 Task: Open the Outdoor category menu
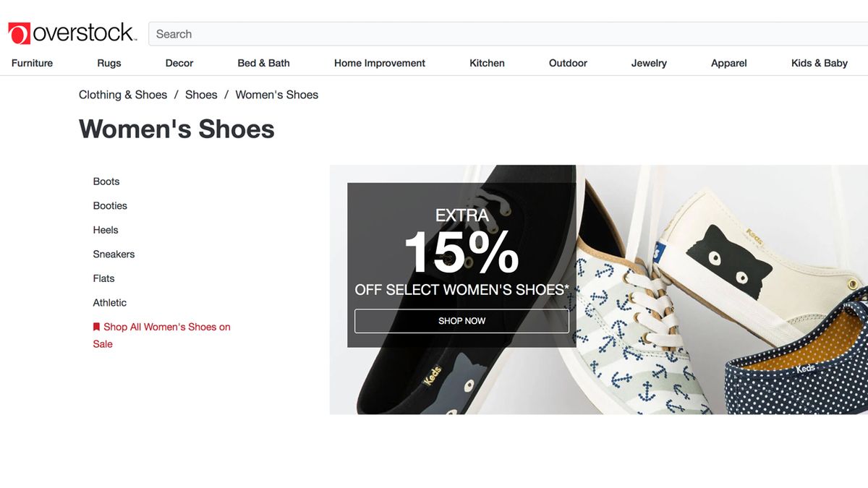pos(567,63)
